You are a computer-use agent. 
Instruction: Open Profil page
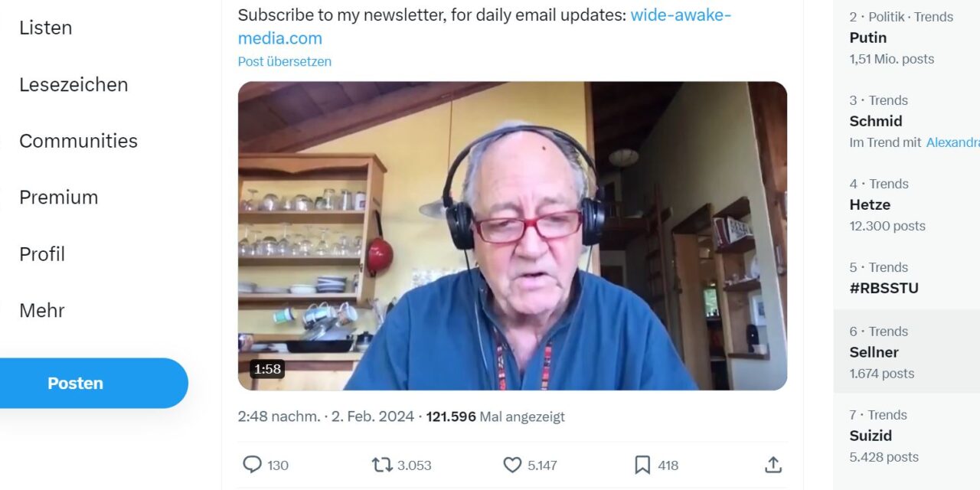pyautogui.click(x=42, y=254)
